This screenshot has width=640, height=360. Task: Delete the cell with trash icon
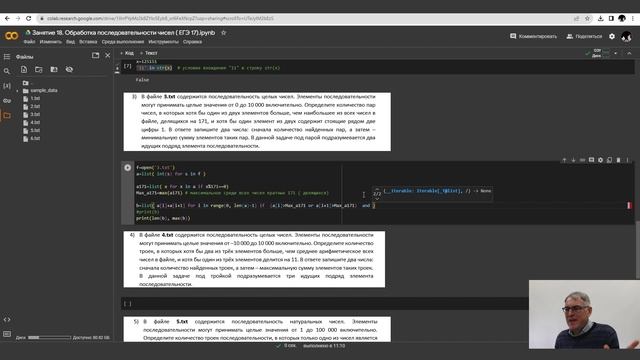pos(618,160)
